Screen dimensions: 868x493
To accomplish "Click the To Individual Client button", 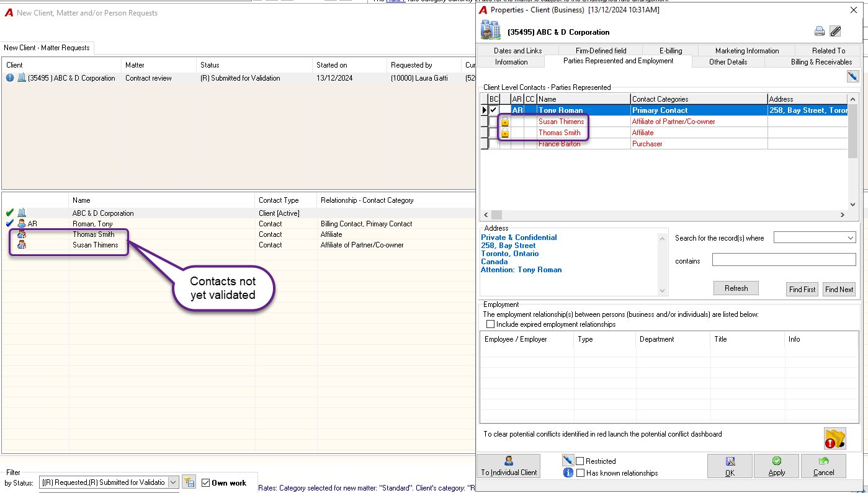I will pyautogui.click(x=509, y=466).
